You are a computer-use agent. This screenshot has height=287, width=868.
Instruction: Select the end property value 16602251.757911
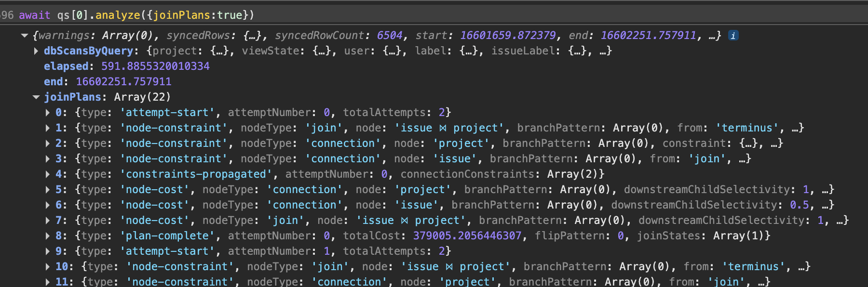(x=123, y=82)
